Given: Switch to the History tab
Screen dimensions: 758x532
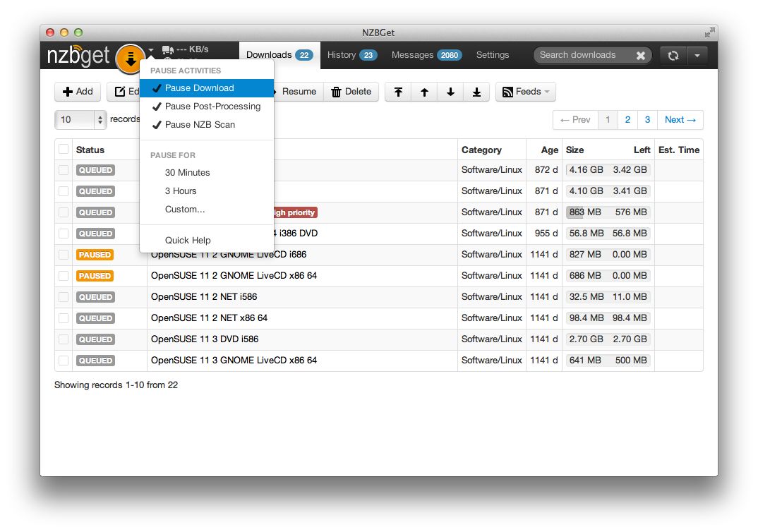Looking at the screenshot, I should coord(352,55).
